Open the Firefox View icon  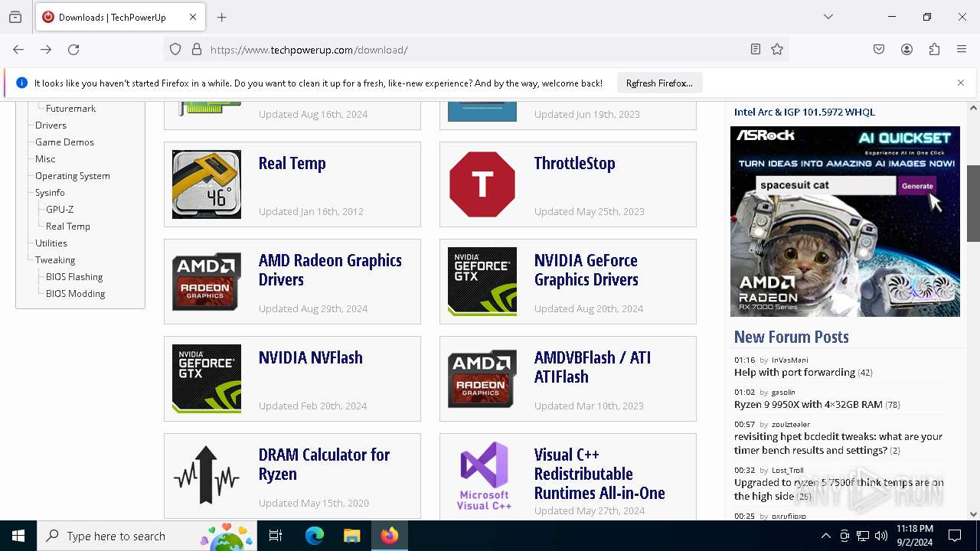[x=15, y=17]
